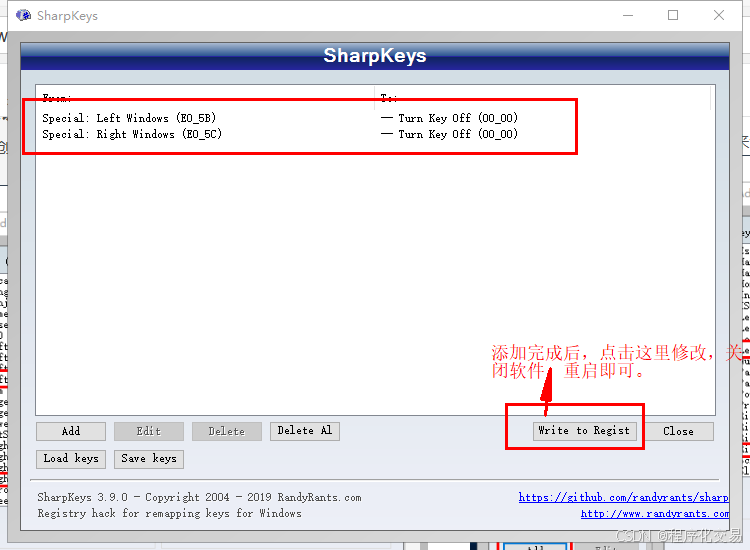750x550 pixels.
Task: Click the Edit button
Action: point(149,431)
